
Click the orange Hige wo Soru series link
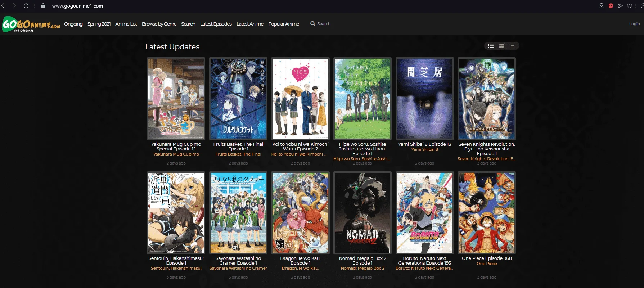(x=362, y=159)
